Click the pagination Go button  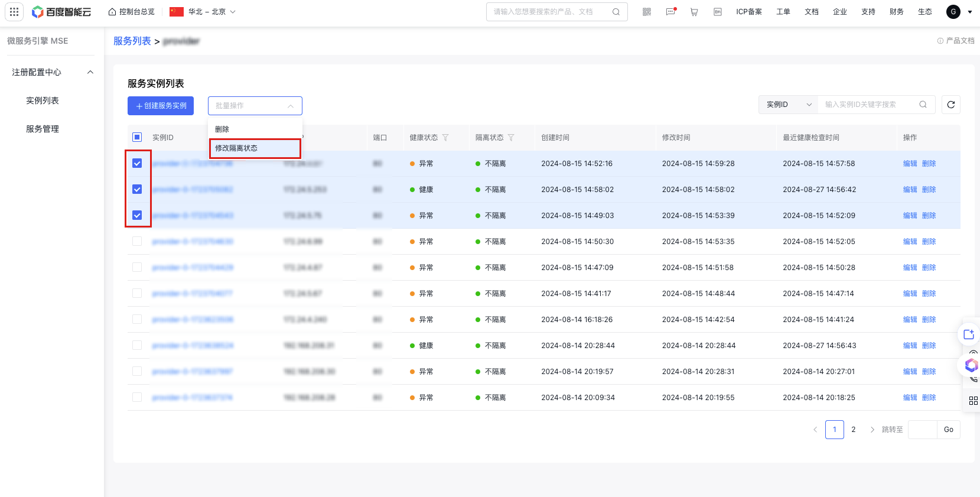click(949, 430)
